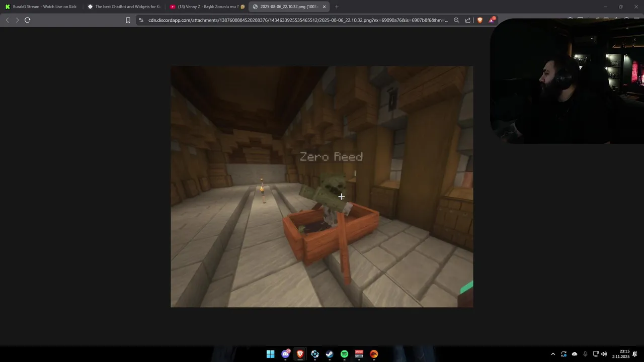Open Discord from the taskbar
Viewport: 644px width, 362px height.
[x=285, y=354]
